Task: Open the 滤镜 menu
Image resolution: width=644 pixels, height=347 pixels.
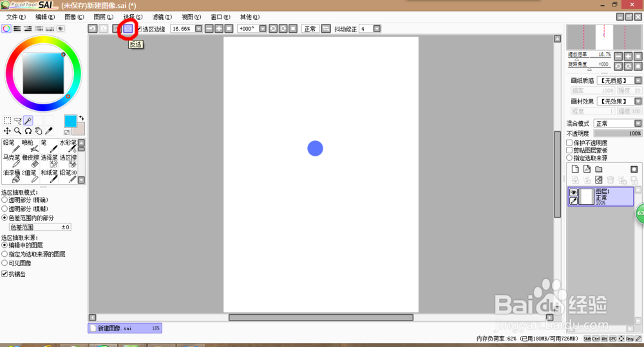Action: [x=162, y=17]
